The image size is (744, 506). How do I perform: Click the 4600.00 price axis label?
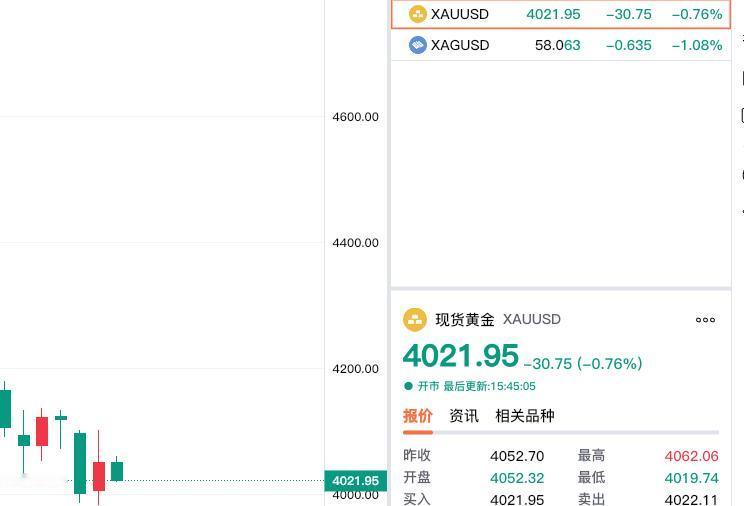(x=356, y=117)
